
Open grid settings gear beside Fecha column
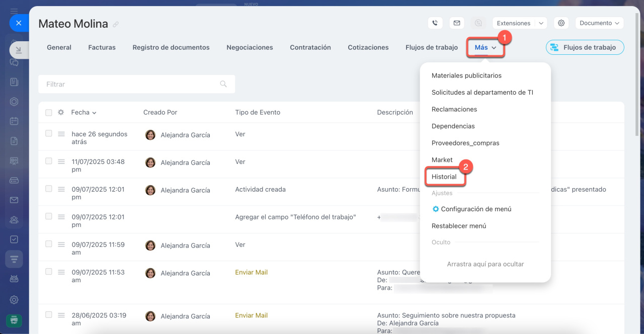[61, 113]
